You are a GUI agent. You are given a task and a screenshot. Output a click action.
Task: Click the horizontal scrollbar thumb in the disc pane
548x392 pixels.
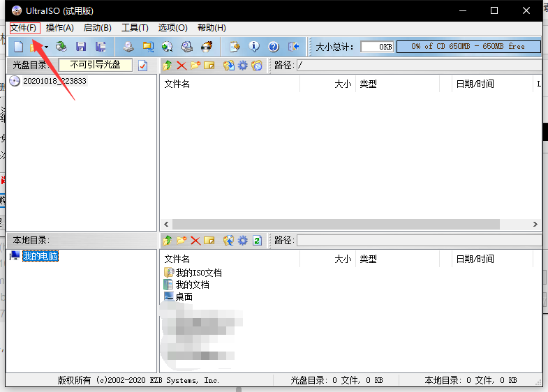[x=336, y=224]
